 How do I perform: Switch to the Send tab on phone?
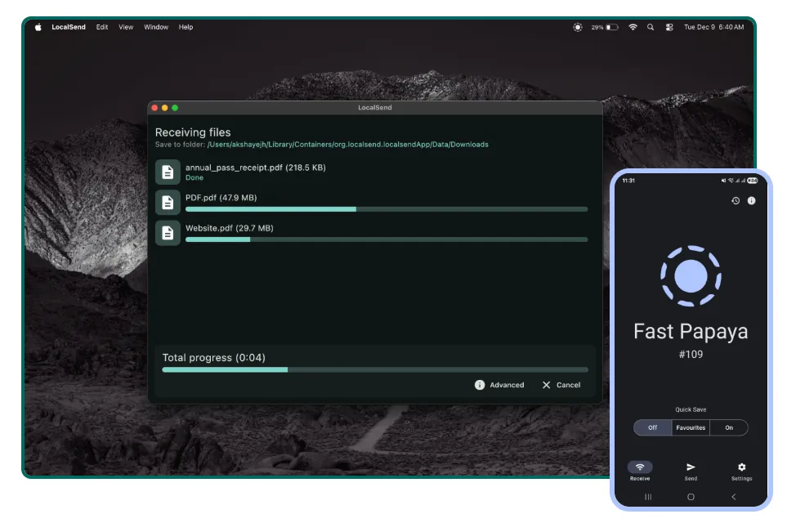[x=691, y=471]
